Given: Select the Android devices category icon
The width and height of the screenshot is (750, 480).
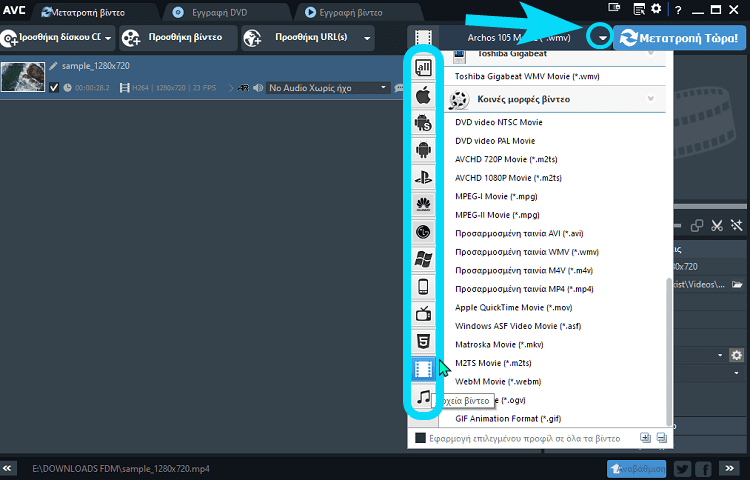Looking at the screenshot, I should [423, 151].
